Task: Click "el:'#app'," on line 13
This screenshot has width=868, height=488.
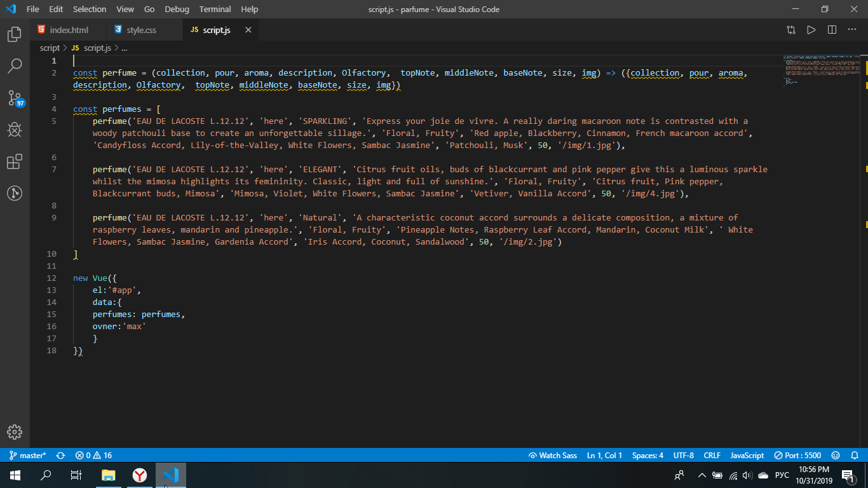Action: click(x=117, y=290)
